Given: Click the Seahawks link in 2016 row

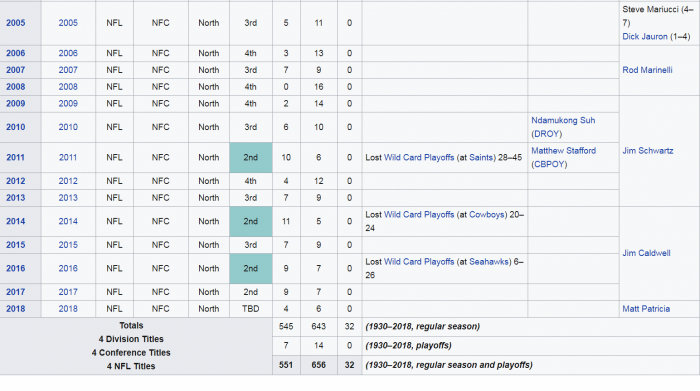Looking at the screenshot, I should pyautogui.click(x=488, y=262).
